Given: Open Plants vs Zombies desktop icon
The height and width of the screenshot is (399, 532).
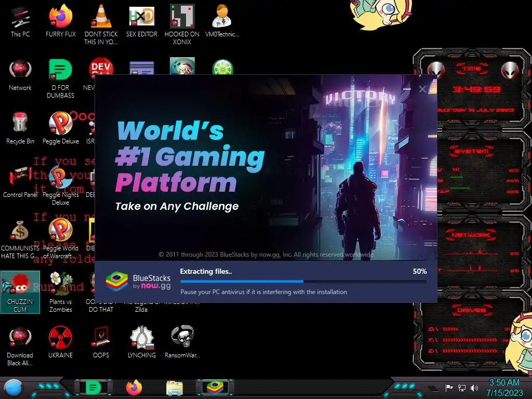Looking at the screenshot, I should 60,292.
